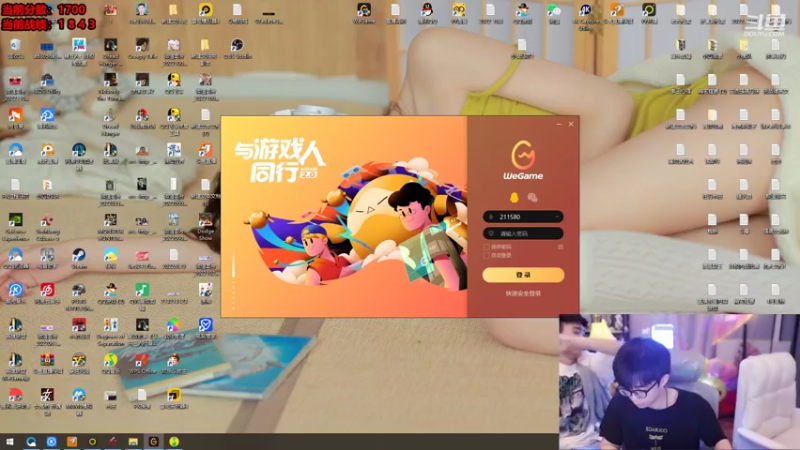
Task: Open File Explorer from the taskbar
Action: click(133, 442)
